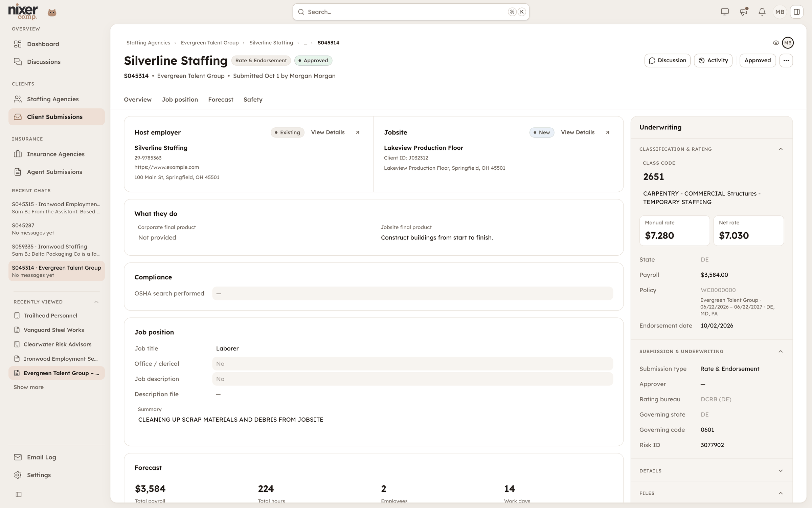The height and width of the screenshot is (508, 812).
Task: Collapse the Files section
Action: [x=781, y=493]
